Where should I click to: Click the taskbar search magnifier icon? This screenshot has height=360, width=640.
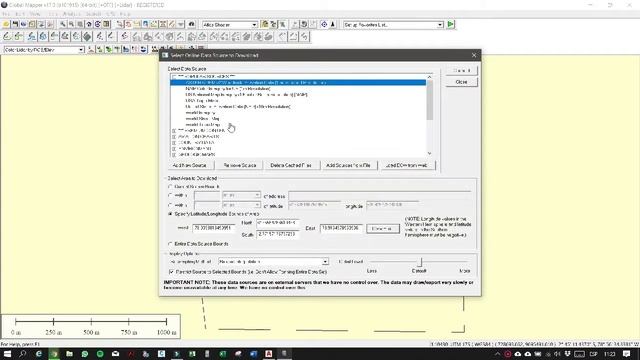22,354
